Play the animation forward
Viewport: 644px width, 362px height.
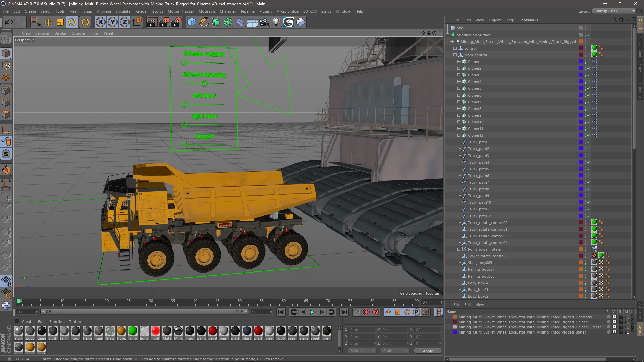(x=312, y=312)
